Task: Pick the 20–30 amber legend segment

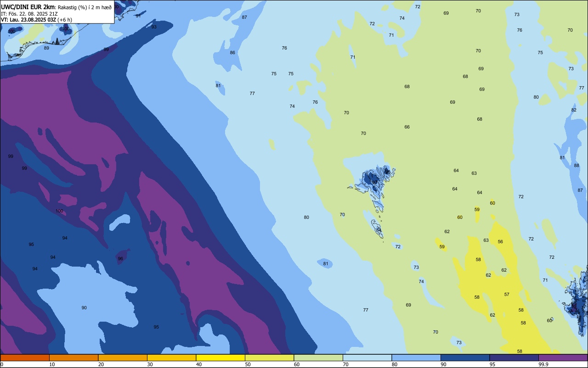Action: (123, 357)
